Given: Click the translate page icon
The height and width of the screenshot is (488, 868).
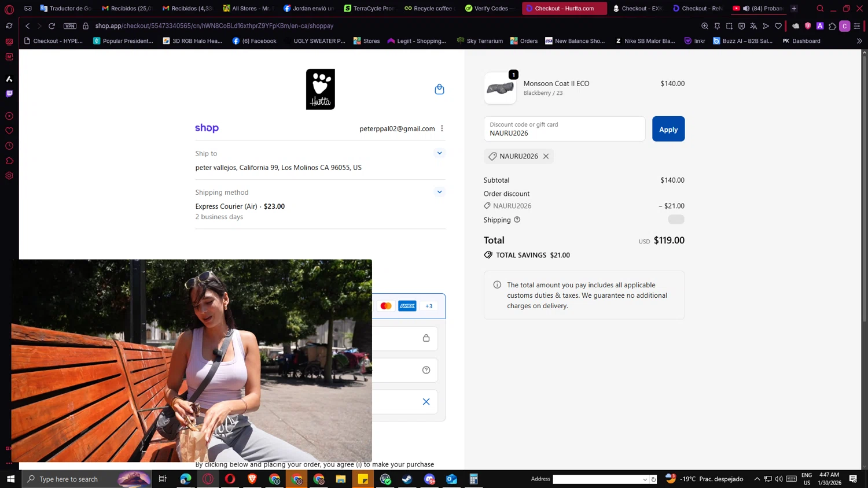Looking at the screenshot, I should click(753, 26).
